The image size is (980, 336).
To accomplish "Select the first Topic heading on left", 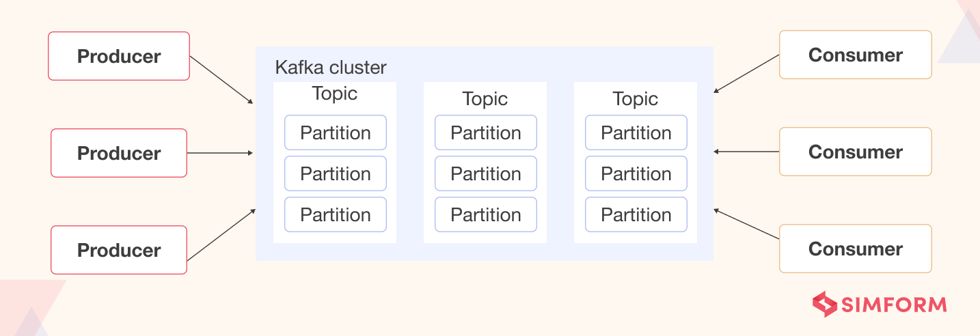I will 335,94.
